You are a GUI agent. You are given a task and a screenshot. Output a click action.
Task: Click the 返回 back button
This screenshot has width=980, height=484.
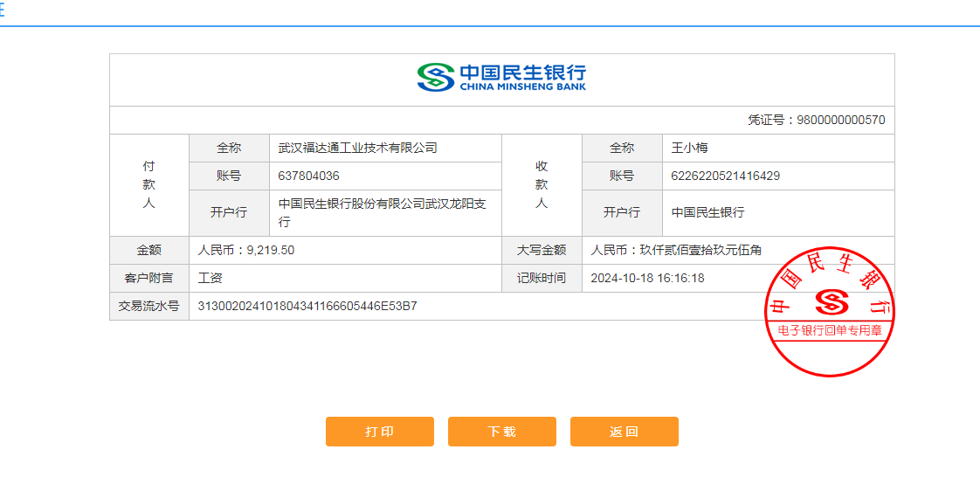[624, 432]
